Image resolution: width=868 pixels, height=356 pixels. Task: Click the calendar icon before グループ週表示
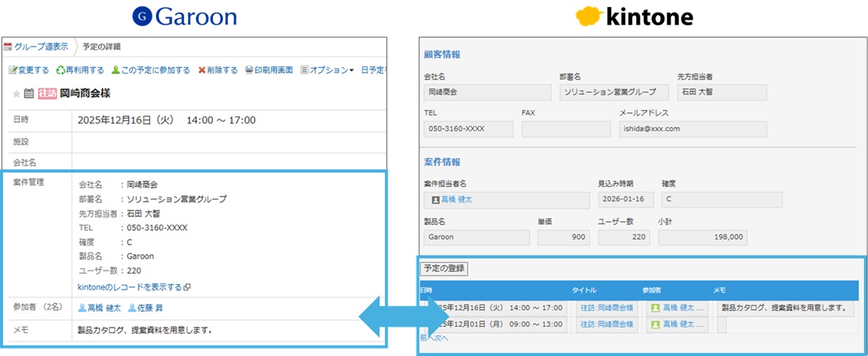click(8, 47)
